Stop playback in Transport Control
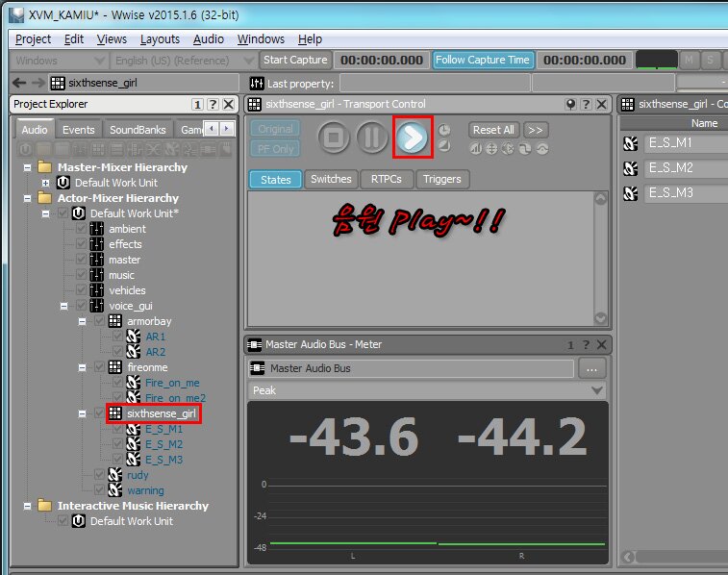 coord(334,137)
